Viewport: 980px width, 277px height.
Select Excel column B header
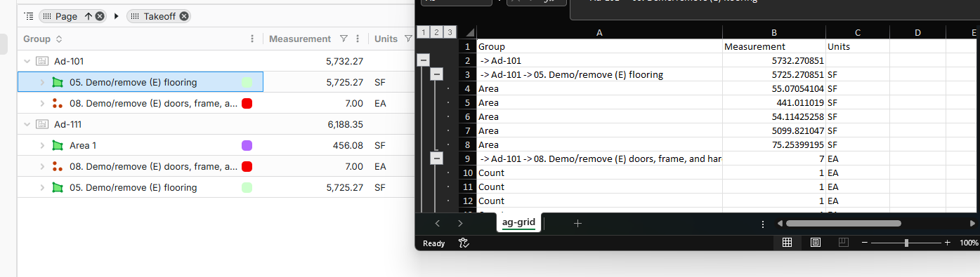774,32
